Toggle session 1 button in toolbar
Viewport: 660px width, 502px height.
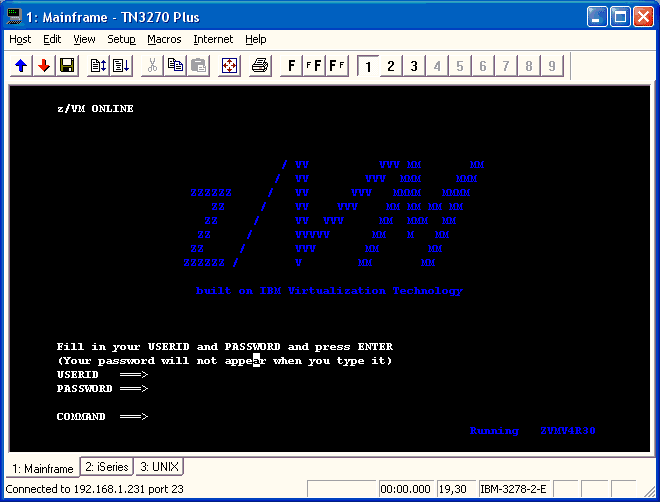[x=368, y=66]
